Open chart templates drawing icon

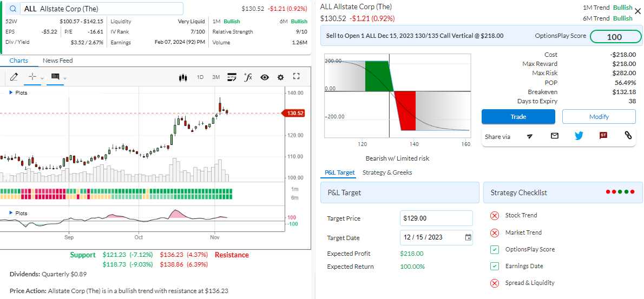232,77
